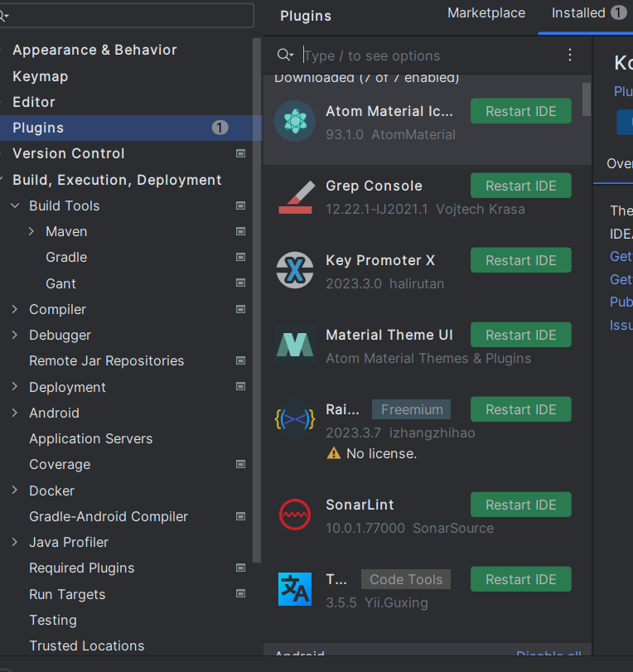
Task: Click the project-level icon beside Gradle-Android Compiler
Action: click(241, 516)
